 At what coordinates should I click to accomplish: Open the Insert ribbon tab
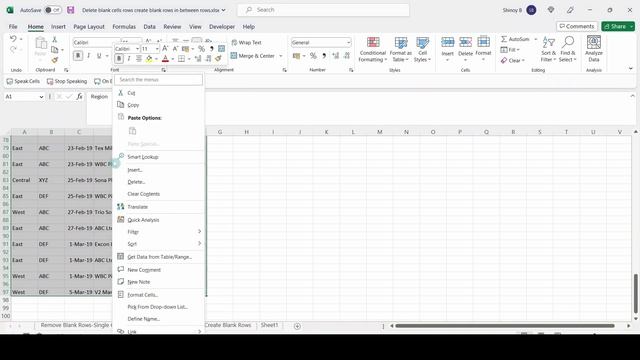58,27
